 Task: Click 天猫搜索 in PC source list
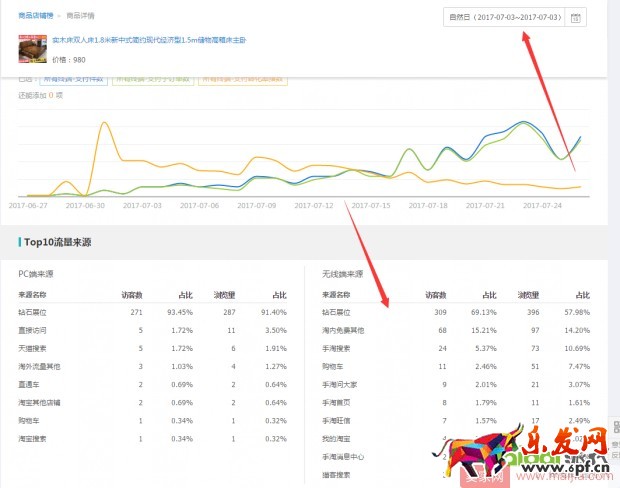(36, 348)
